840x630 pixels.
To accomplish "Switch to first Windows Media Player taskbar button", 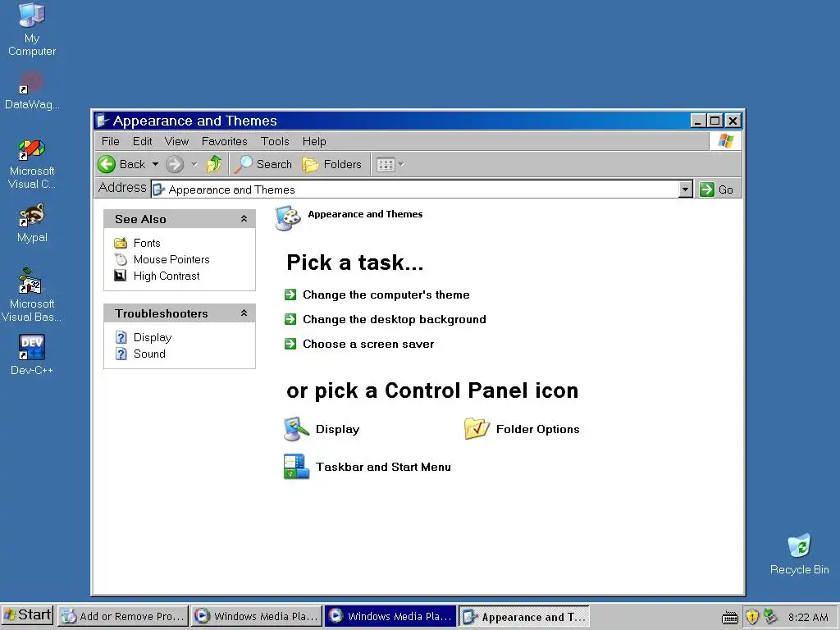I will pyautogui.click(x=257, y=616).
